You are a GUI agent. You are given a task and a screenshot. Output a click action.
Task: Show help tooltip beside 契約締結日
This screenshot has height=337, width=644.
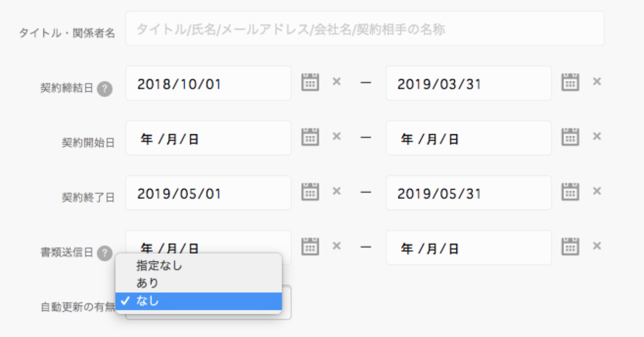pos(105,89)
